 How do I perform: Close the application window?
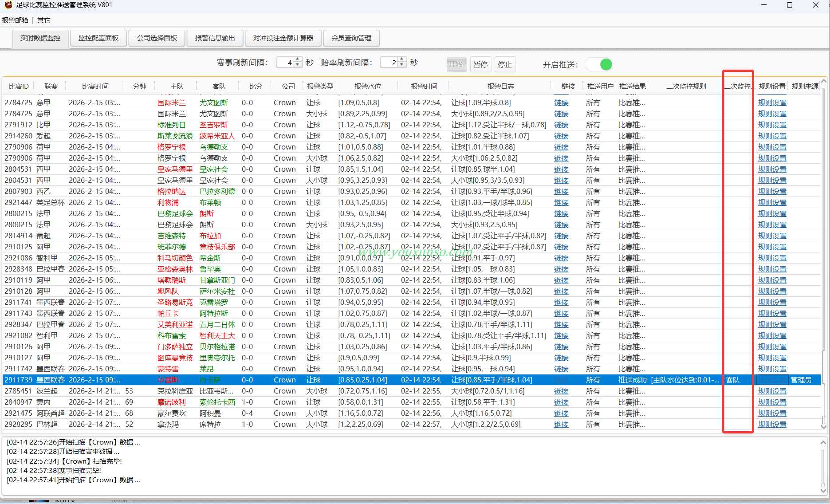pos(816,5)
